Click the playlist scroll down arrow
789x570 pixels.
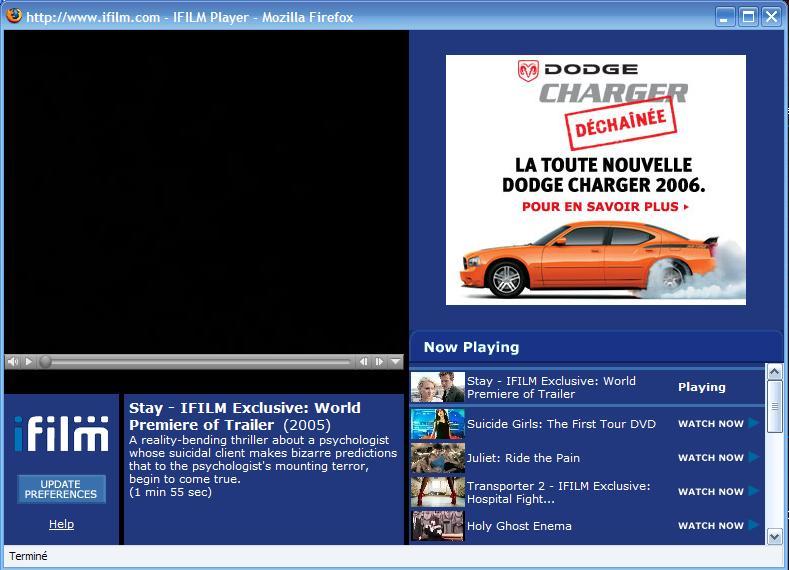774,536
